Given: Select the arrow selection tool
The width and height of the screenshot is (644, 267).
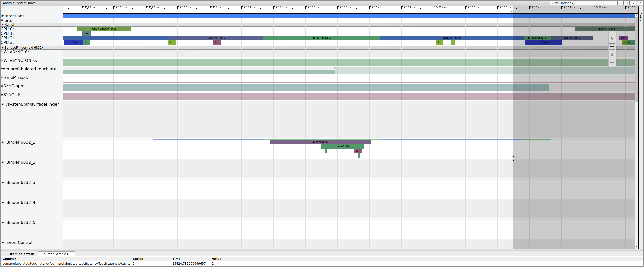Looking at the screenshot, I should tap(612, 39).
